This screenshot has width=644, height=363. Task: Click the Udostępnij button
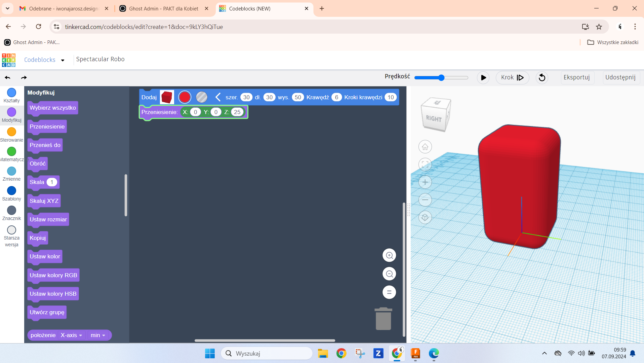click(620, 77)
